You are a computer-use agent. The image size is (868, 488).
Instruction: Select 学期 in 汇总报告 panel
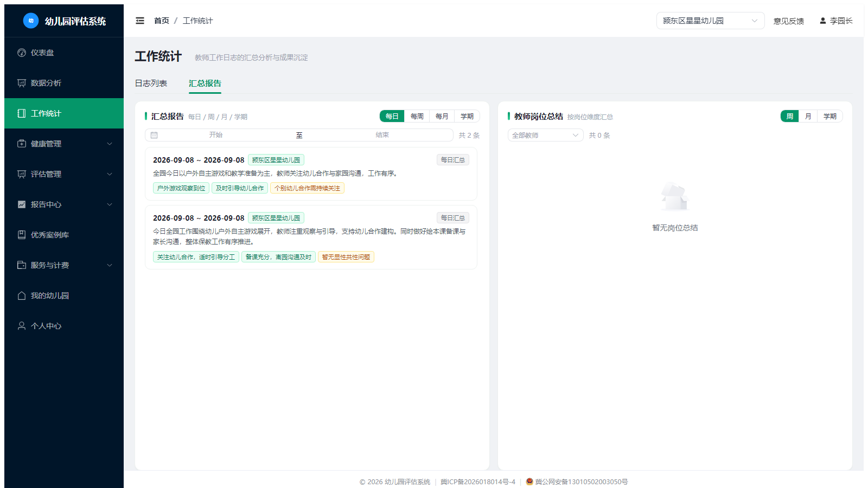click(x=467, y=116)
